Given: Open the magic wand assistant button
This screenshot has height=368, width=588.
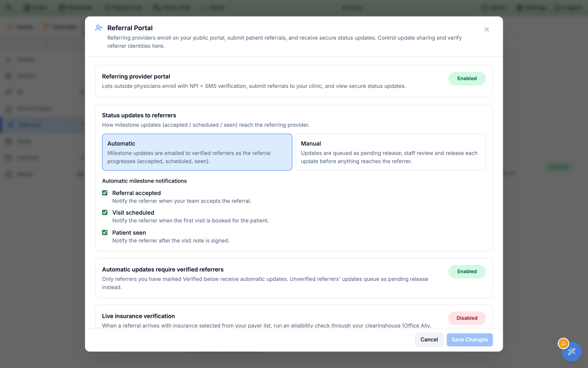Looking at the screenshot, I should 571,351.
